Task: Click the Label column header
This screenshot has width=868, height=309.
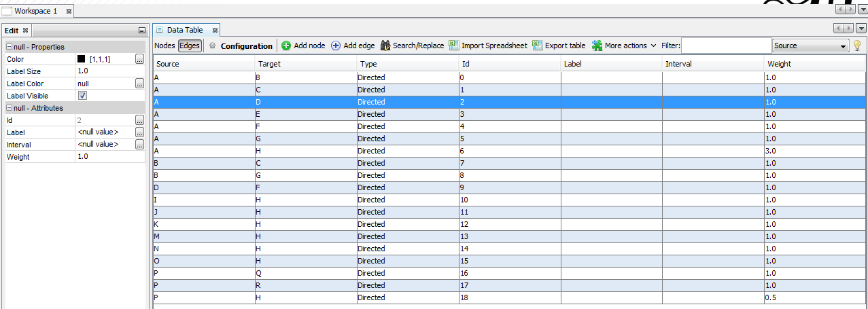Action: [612, 64]
